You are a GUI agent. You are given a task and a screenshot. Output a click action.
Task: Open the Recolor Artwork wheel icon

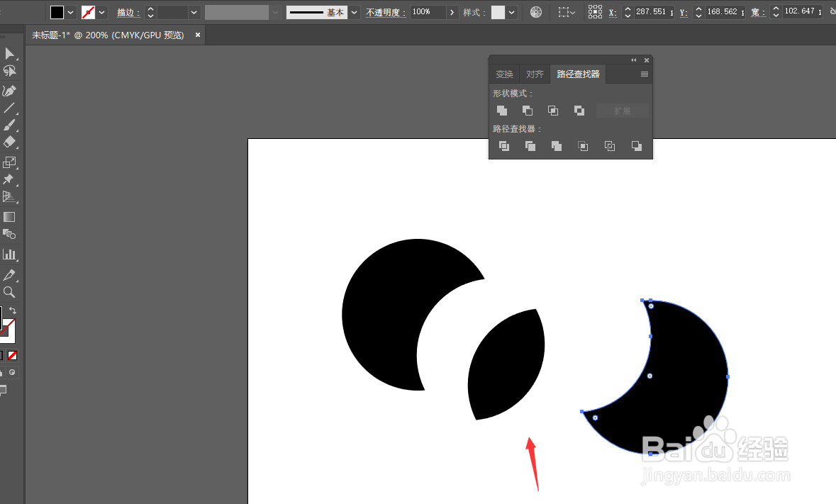coord(536,12)
